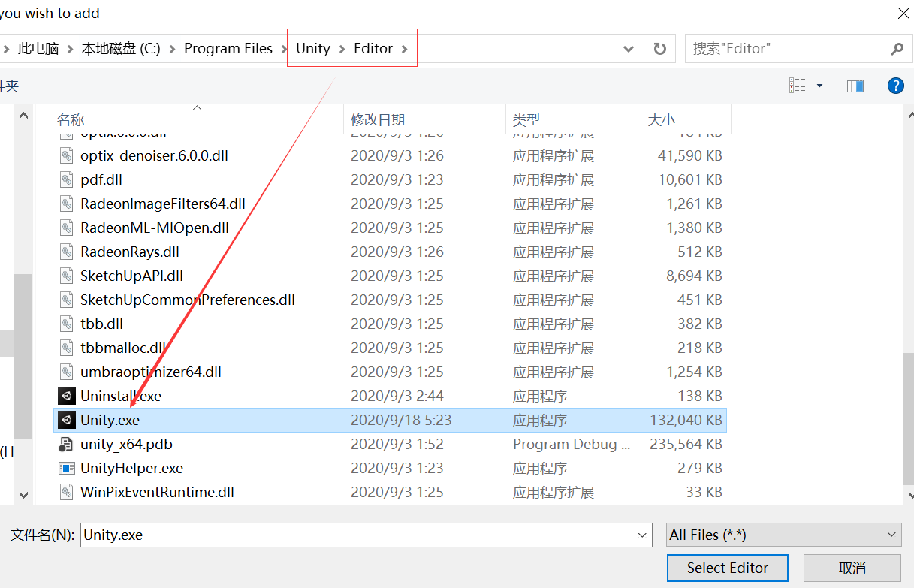Click the 132,040 KB size cell
The width and height of the screenshot is (914, 588).
point(686,420)
